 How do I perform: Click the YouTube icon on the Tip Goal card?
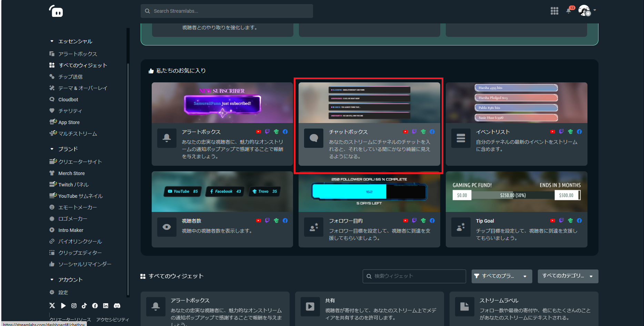553,221
